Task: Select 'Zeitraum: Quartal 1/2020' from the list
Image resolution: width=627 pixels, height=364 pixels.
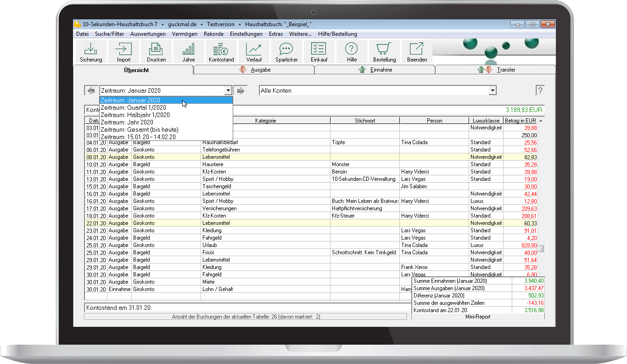Action: tap(133, 107)
